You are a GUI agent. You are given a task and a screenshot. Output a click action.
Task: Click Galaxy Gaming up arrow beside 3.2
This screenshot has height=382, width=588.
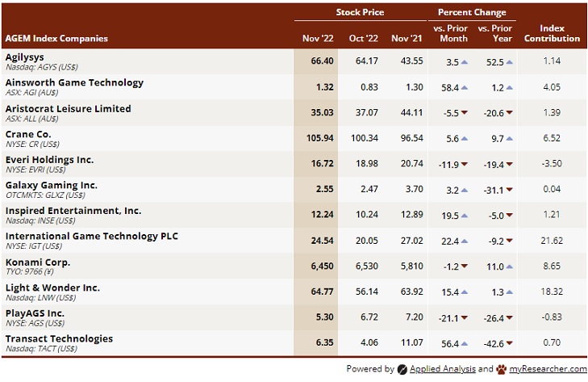[465, 190]
